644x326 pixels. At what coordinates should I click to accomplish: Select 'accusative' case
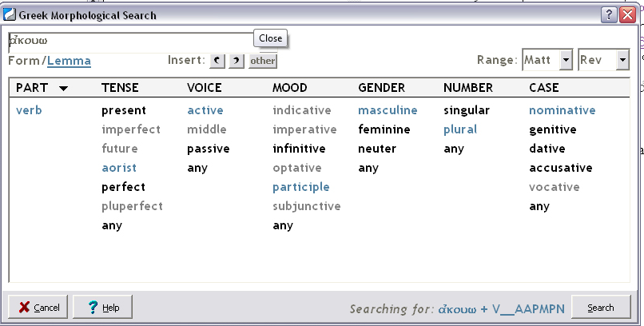point(561,168)
